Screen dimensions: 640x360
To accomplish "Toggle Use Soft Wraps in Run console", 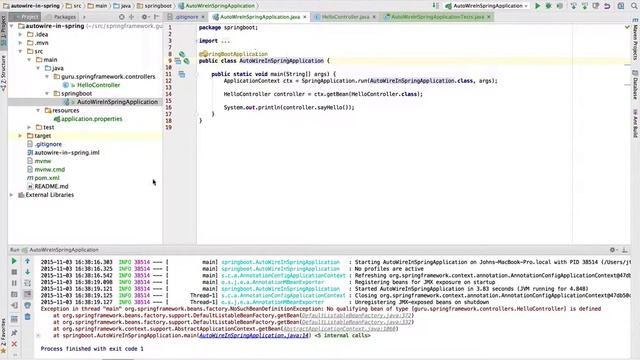I will 27,283.
